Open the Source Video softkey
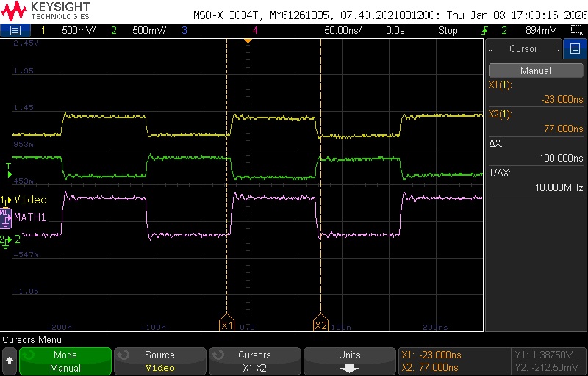The width and height of the screenshot is (588, 376). 159,361
